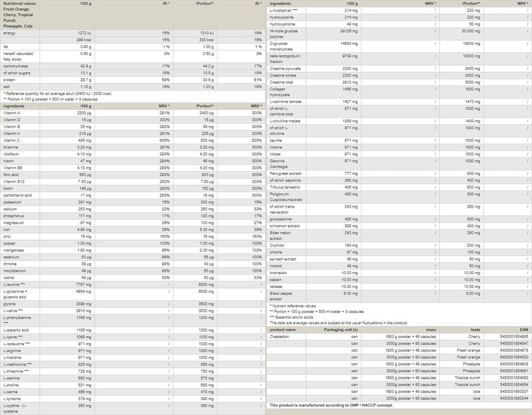Select the 'vitamin C' row label
Screen dimensions: 532x415
pos(11,141)
